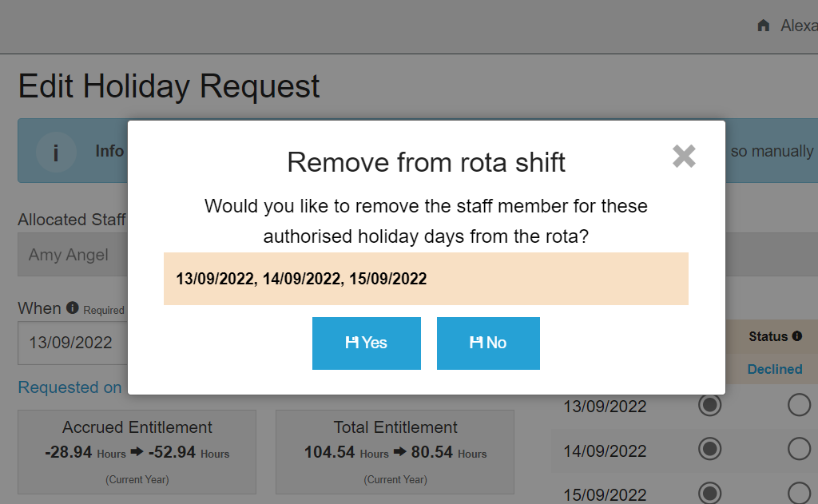Viewport: 818px width, 504px height.
Task: Click the circular info icon in the banner
Action: pos(56,151)
